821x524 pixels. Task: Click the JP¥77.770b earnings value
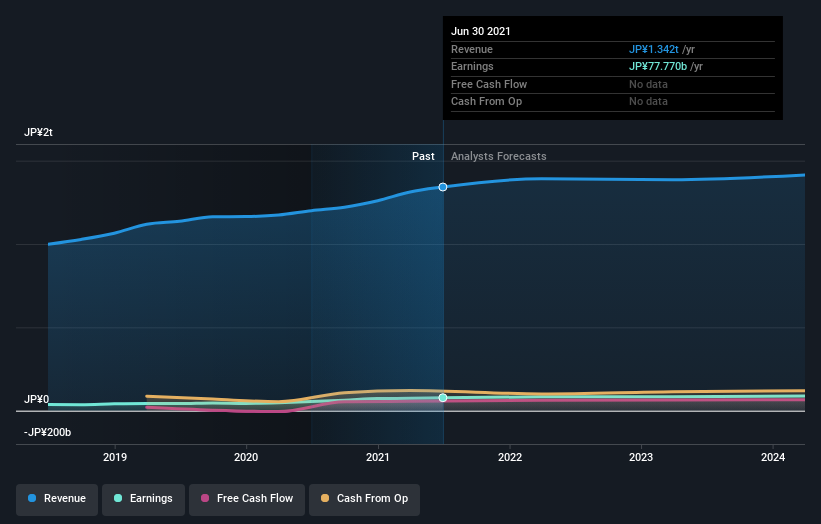point(658,66)
